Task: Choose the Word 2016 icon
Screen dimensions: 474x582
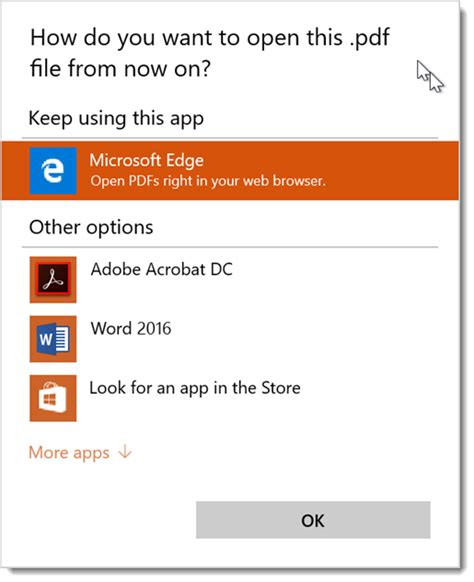Action: click(x=53, y=339)
